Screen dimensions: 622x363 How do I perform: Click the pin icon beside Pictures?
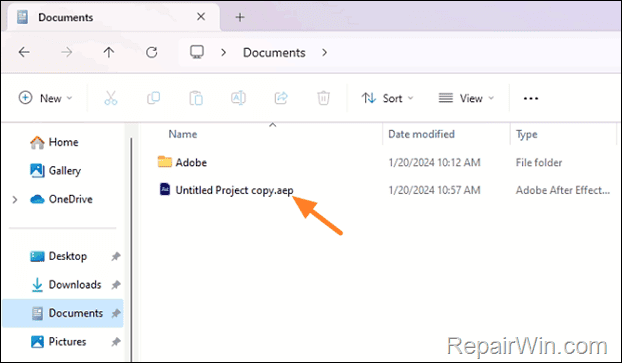pos(115,342)
